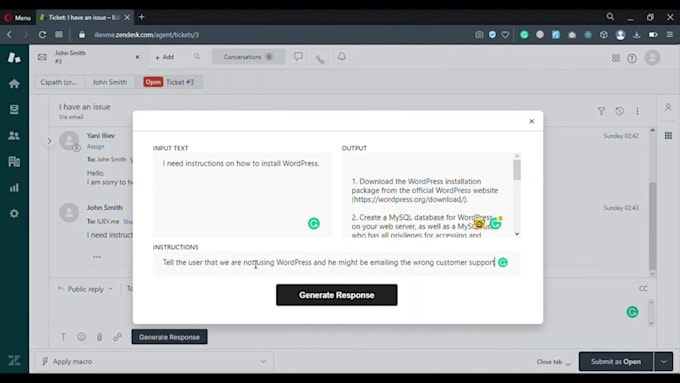Click the Add tab button
This screenshot has width=680, height=383.
[165, 57]
